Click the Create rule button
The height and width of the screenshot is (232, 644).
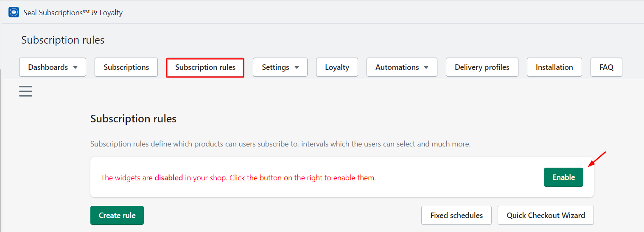[x=117, y=215]
